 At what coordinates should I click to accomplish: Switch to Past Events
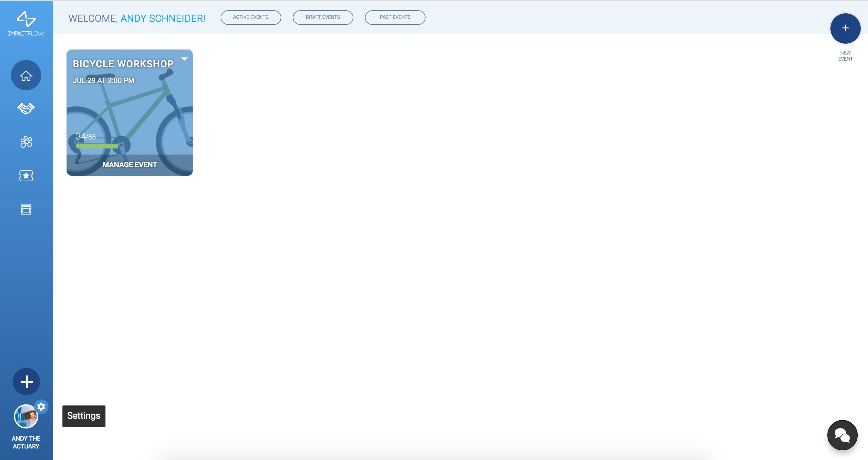click(395, 18)
